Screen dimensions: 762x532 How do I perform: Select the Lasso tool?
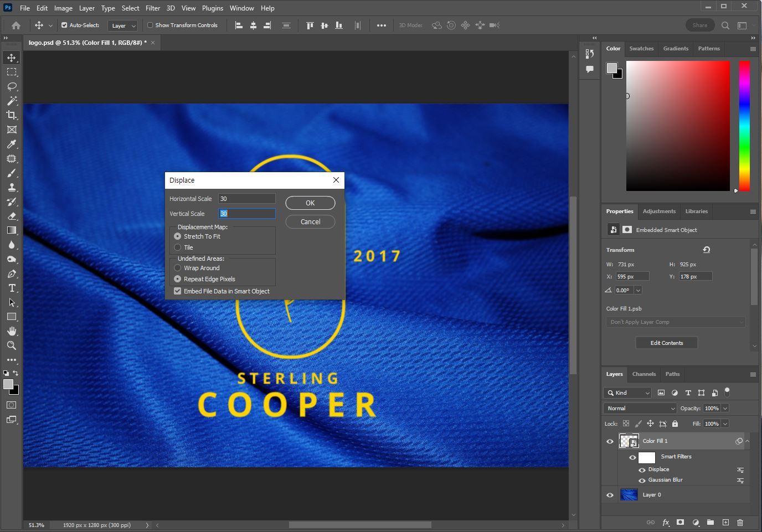coord(12,86)
